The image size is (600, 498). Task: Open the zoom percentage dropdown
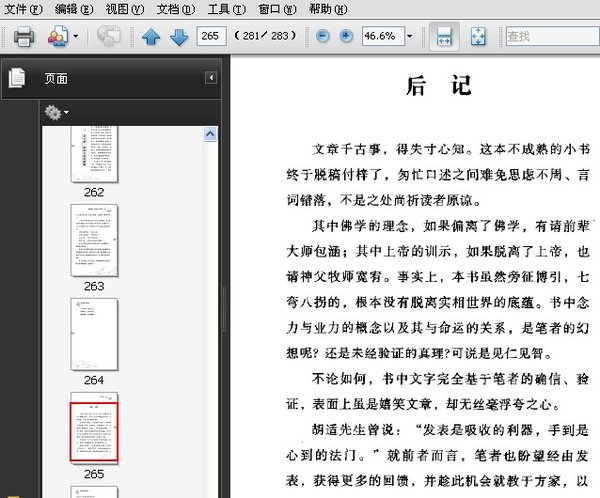(x=407, y=37)
